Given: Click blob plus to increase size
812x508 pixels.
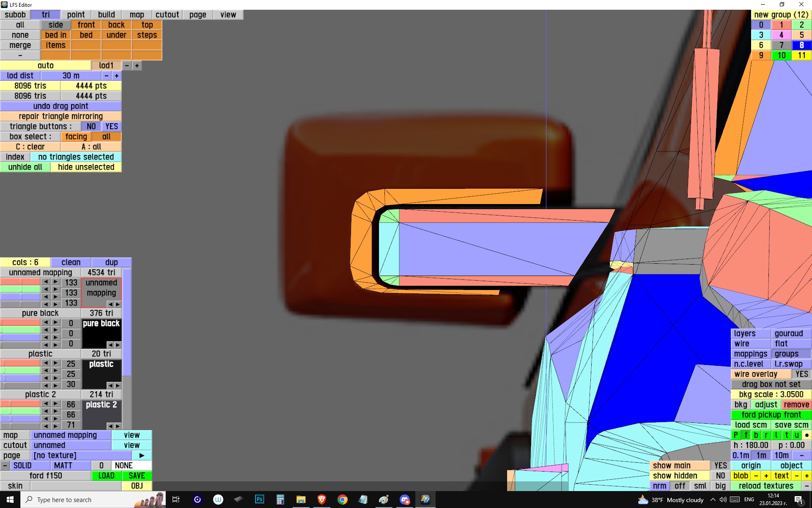Looking at the screenshot, I should 766,475.
